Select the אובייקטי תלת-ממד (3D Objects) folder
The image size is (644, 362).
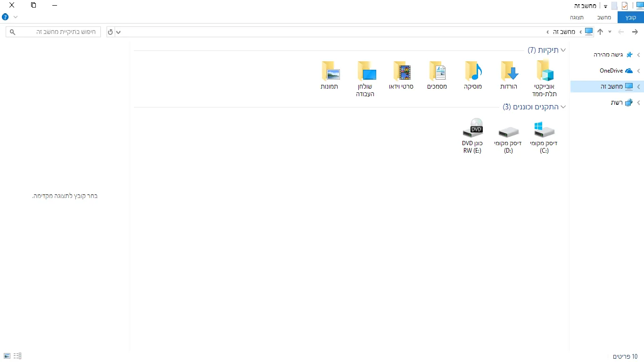coord(545,79)
